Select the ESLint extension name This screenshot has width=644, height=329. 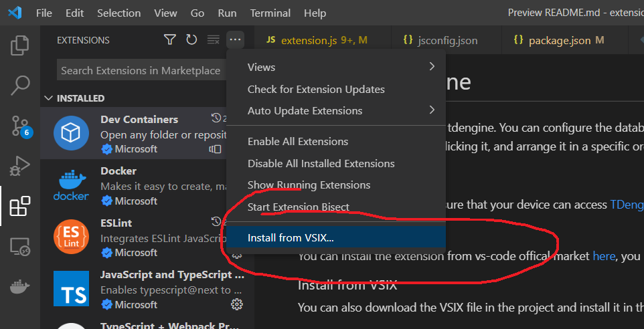(x=116, y=223)
